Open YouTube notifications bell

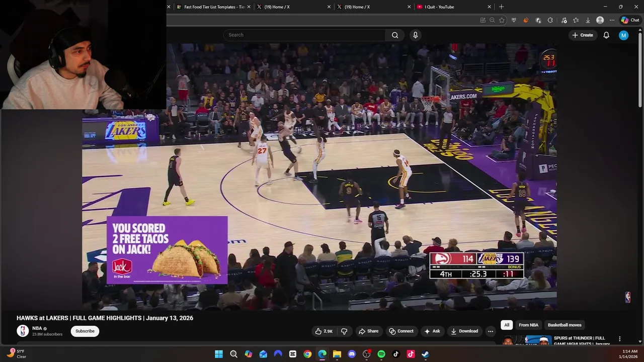[x=606, y=35]
